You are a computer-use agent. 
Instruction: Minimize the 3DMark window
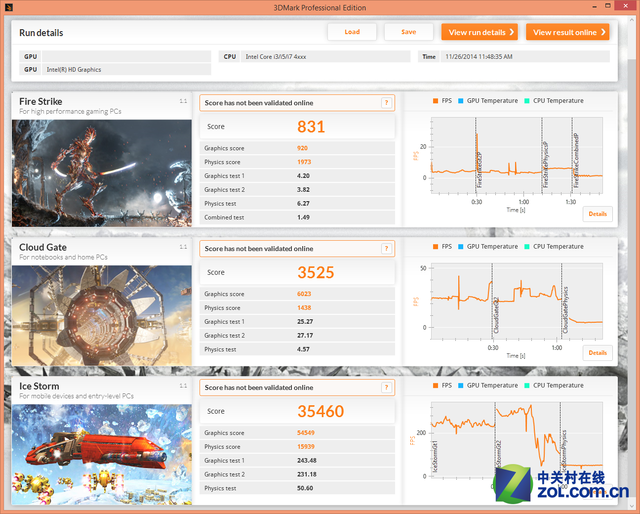(x=596, y=7)
